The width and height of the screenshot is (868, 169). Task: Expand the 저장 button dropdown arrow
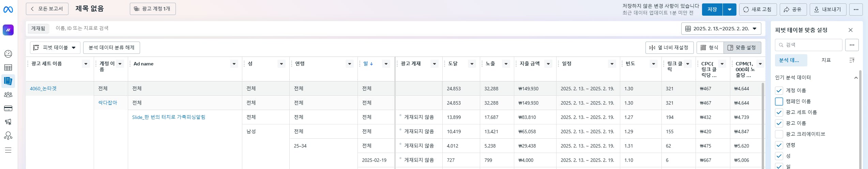tap(729, 10)
